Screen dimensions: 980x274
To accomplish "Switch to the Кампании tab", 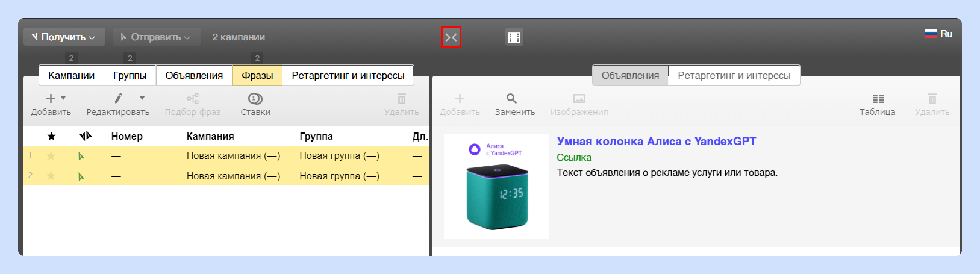I will coord(71,75).
